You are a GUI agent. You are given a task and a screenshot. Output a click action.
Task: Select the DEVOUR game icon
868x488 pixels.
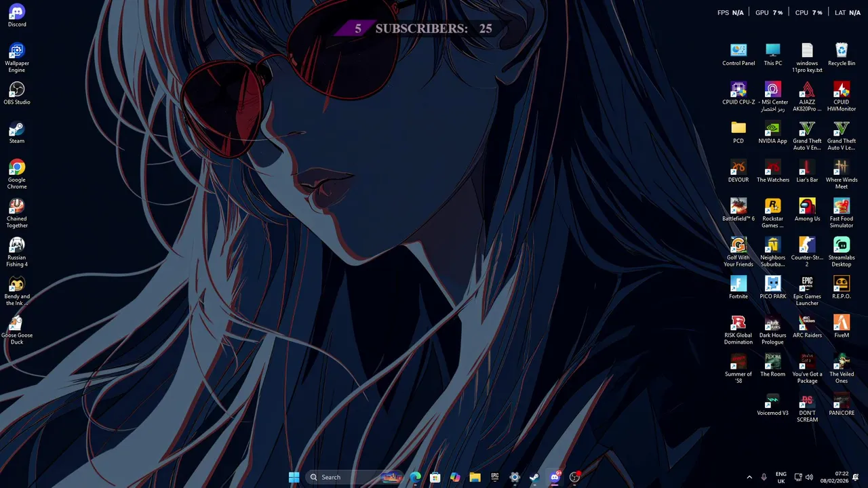click(x=738, y=171)
